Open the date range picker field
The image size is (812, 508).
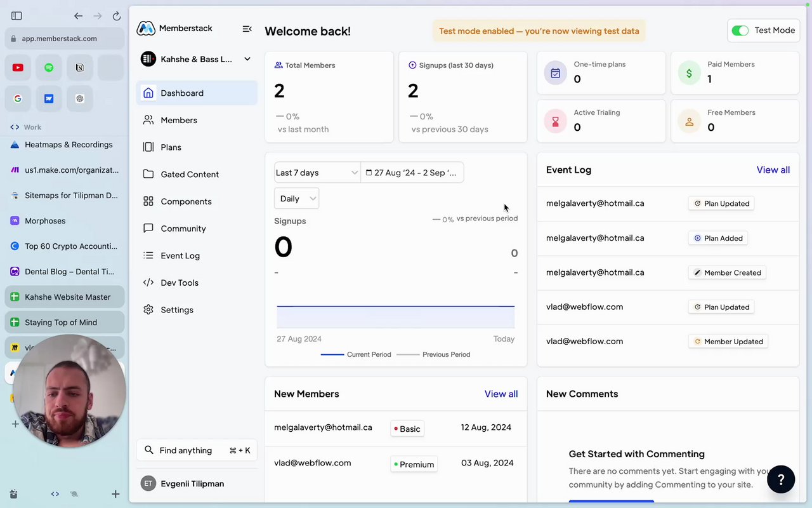click(412, 173)
